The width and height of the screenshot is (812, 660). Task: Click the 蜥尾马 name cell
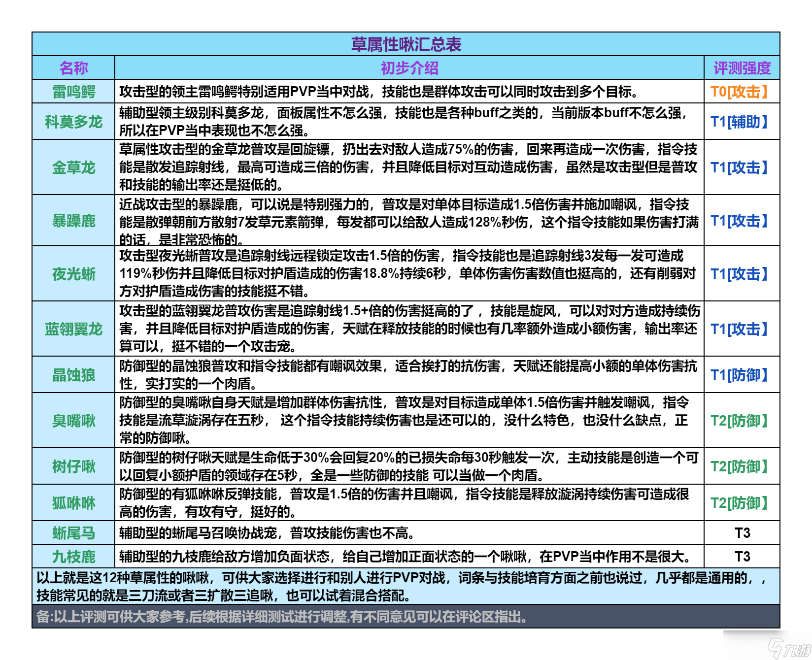coord(73,533)
